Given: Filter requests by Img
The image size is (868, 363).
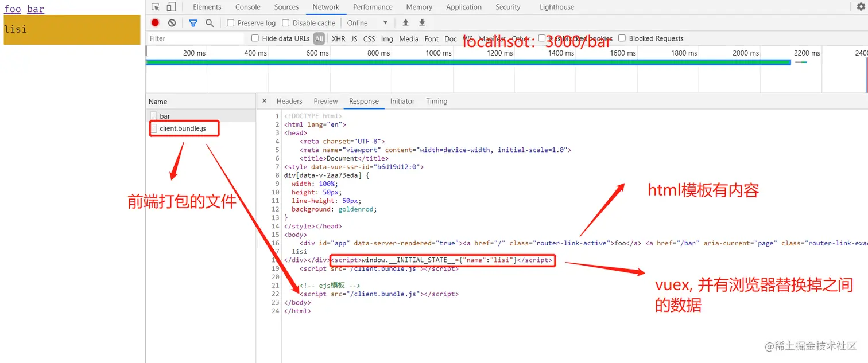Looking at the screenshot, I should pos(387,38).
